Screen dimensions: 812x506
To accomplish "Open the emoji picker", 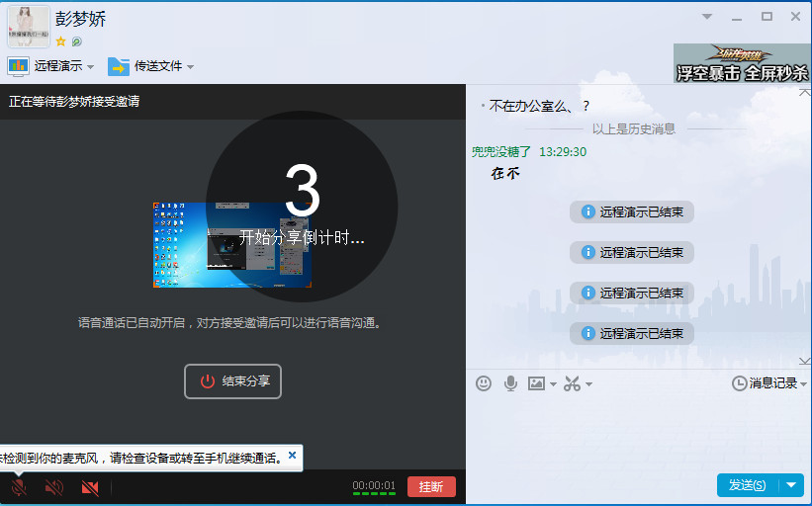I will click(x=484, y=383).
